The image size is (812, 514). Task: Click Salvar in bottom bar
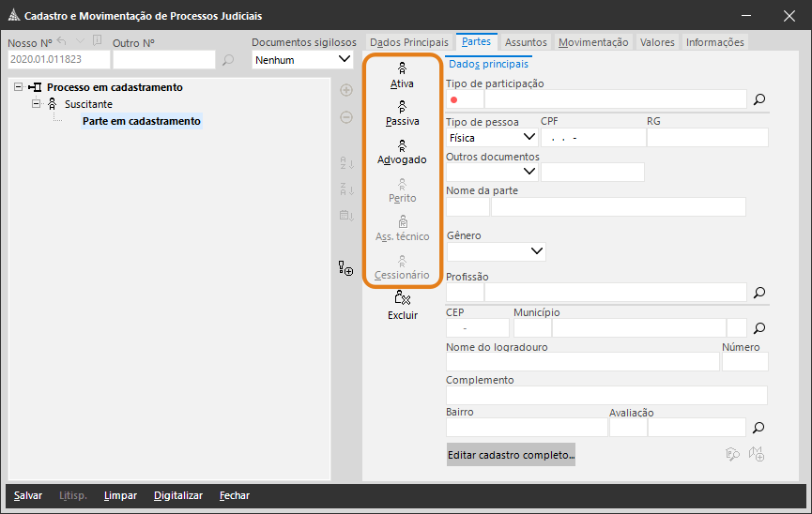pos(27,495)
